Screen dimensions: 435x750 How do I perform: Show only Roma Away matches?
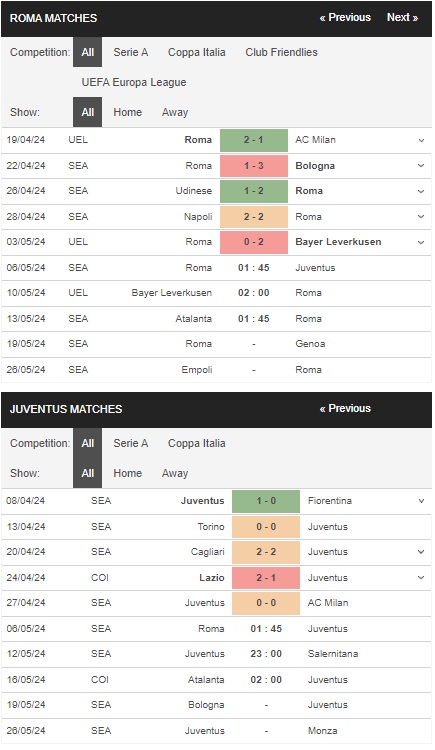click(x=175, y=112)
